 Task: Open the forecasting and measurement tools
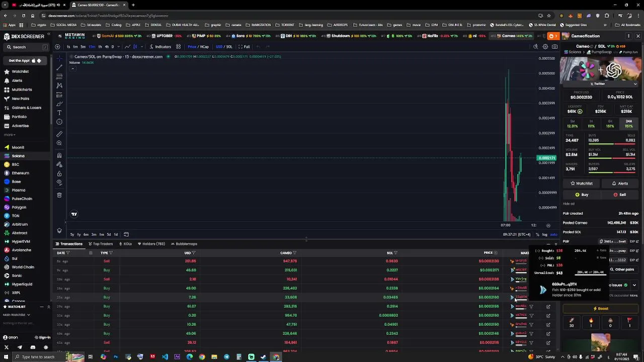tap(59, 95)
